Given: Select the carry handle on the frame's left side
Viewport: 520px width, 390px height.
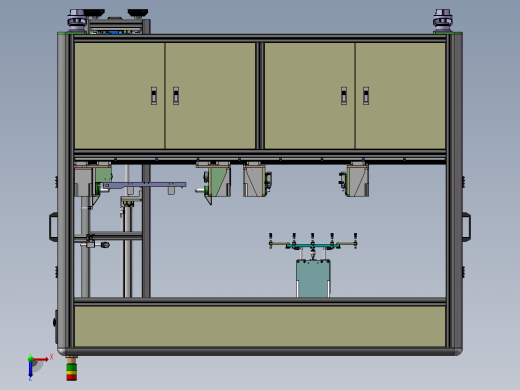Looking at the screenshot, I should [x=53, y=227].
